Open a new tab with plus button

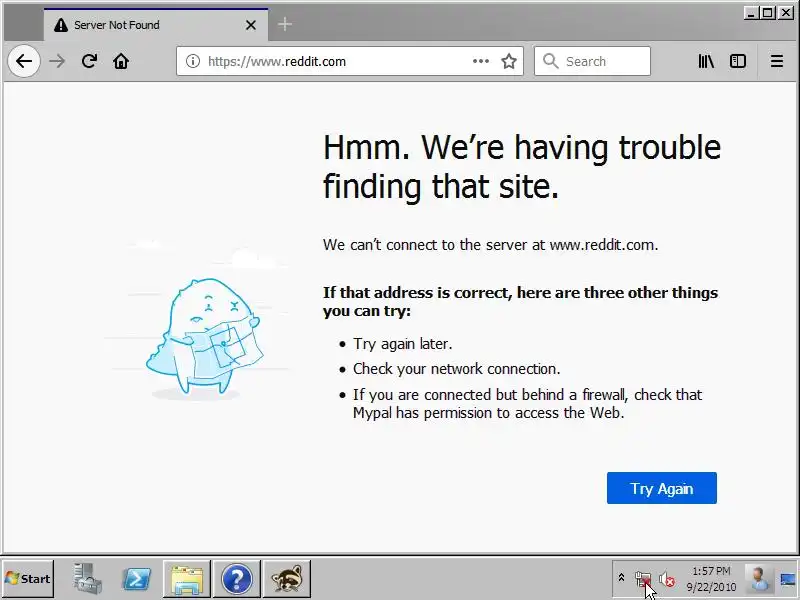pyautogui.click(x=285, y=24)
